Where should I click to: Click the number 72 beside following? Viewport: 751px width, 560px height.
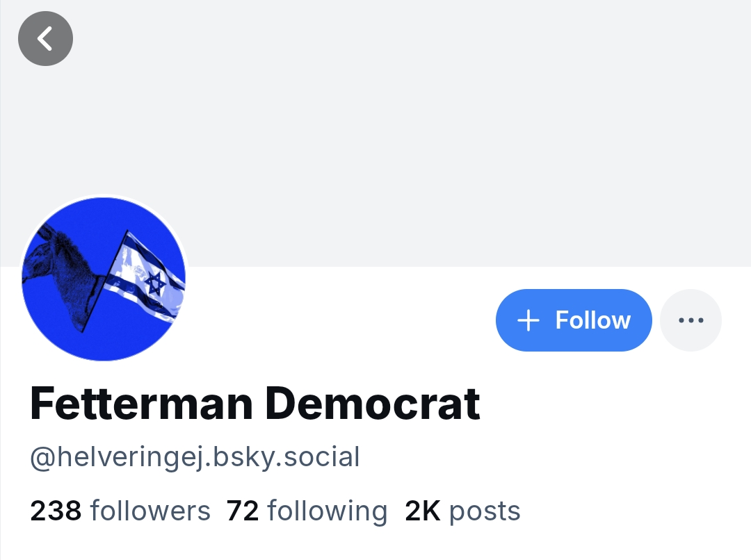243,511
